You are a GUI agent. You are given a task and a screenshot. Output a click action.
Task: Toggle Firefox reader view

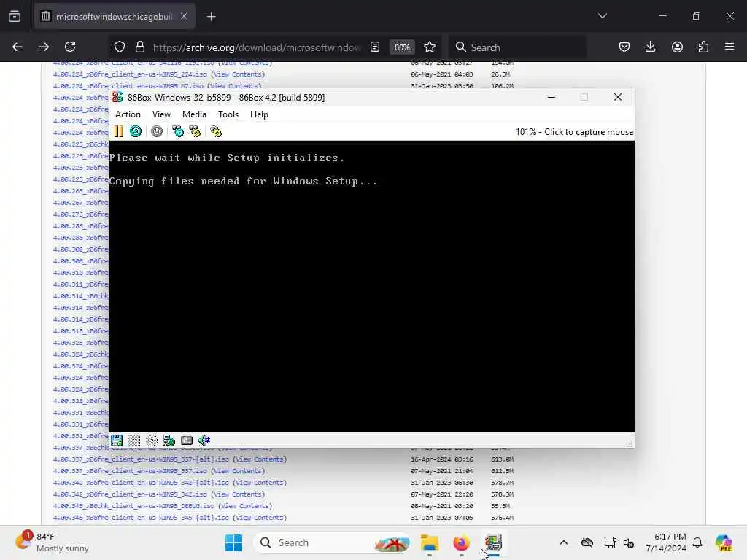375,47
